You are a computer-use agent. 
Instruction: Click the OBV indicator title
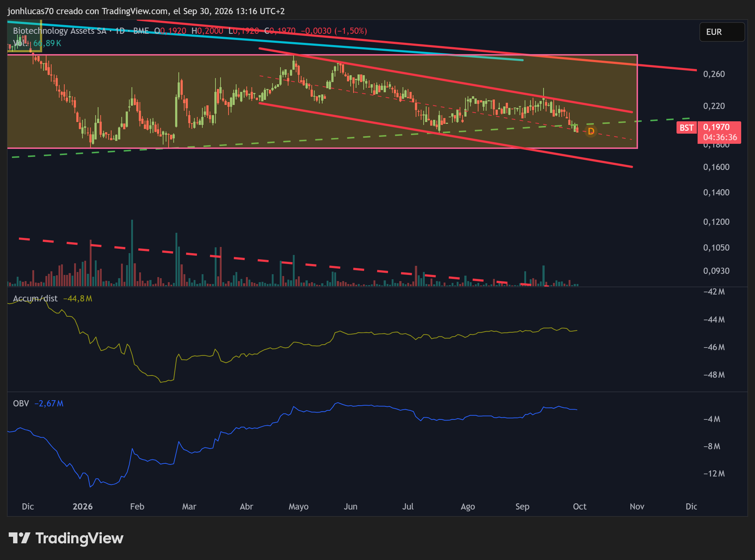(21, 403)
